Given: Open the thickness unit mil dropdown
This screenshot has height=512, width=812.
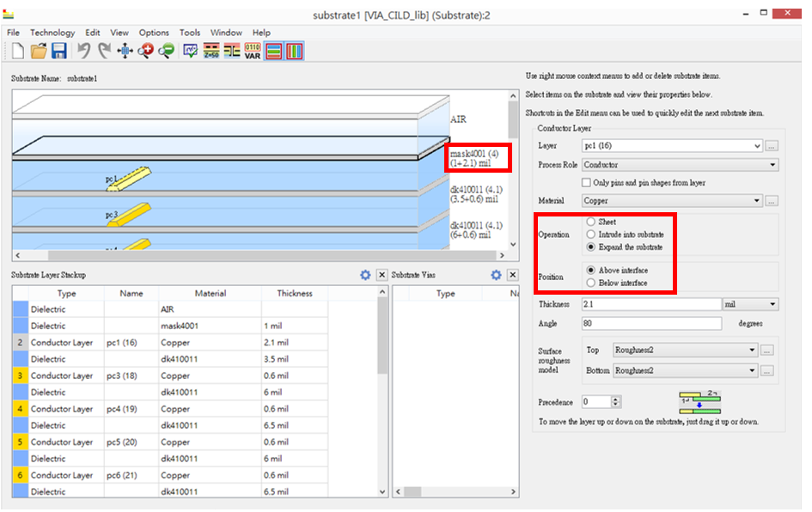Looking at the screenshot, I should pyautogui.click(x=750, y=304).
